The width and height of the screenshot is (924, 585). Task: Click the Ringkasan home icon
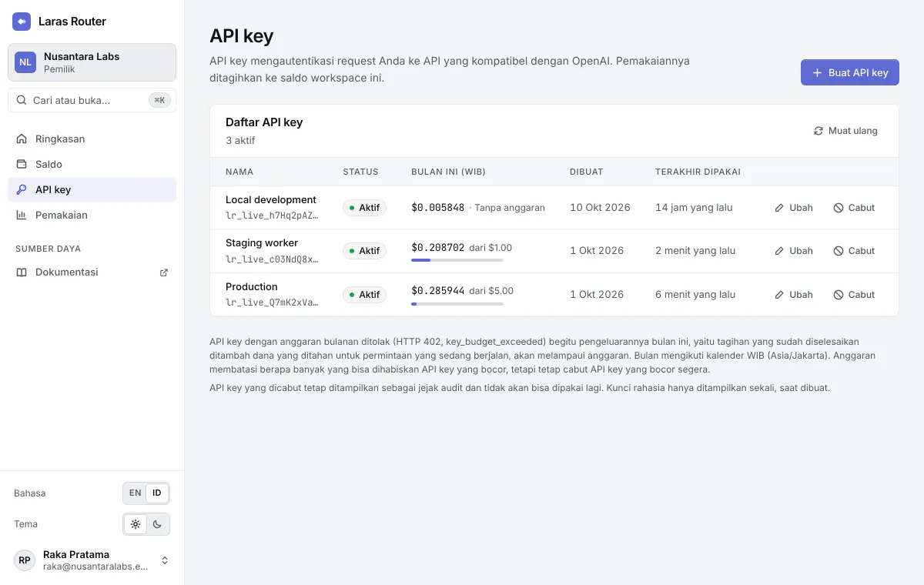point(22,139)
